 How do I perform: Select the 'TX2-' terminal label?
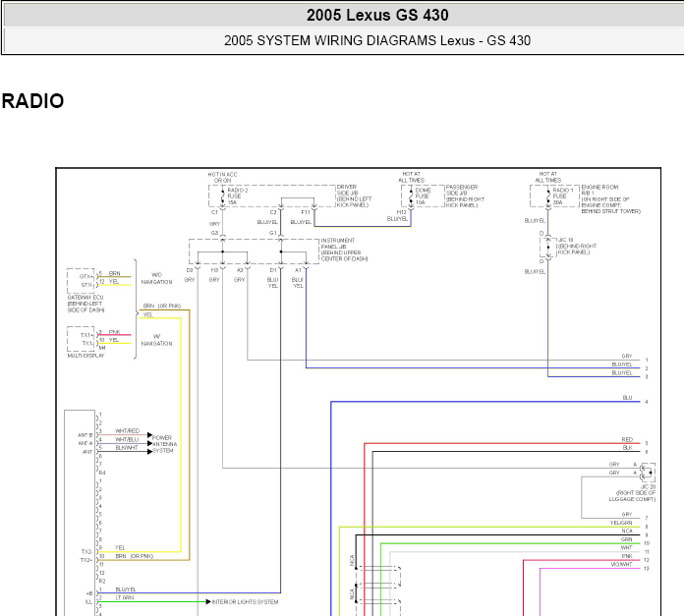click(x=86, y=551)
